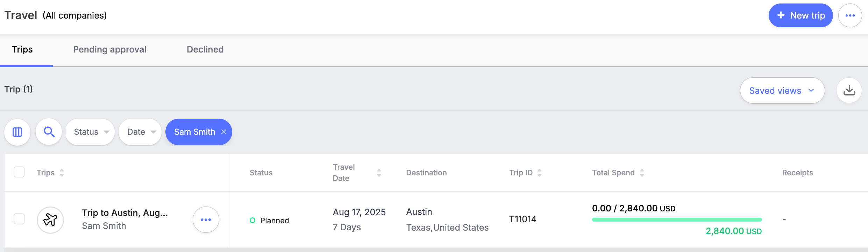Check the Trip to Austin row checkbox
The image size is (868, 252).
click(x=19, y=219)
